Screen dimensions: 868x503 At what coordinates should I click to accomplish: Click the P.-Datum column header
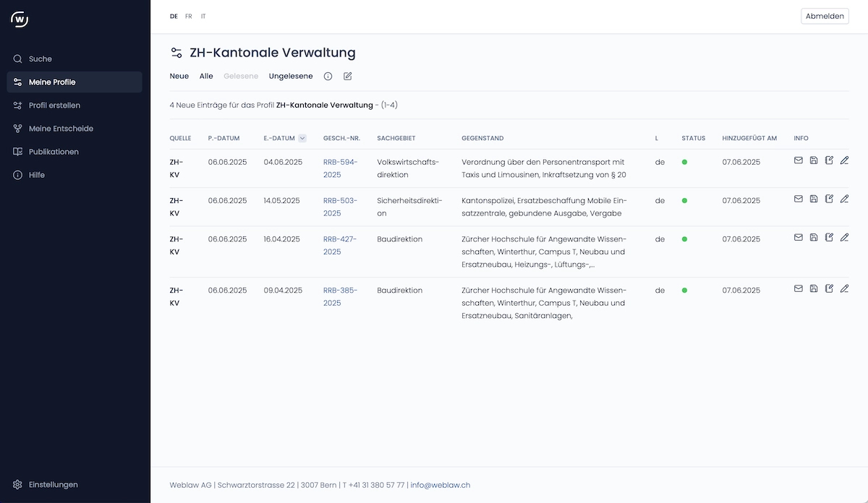tap(224, 138)
